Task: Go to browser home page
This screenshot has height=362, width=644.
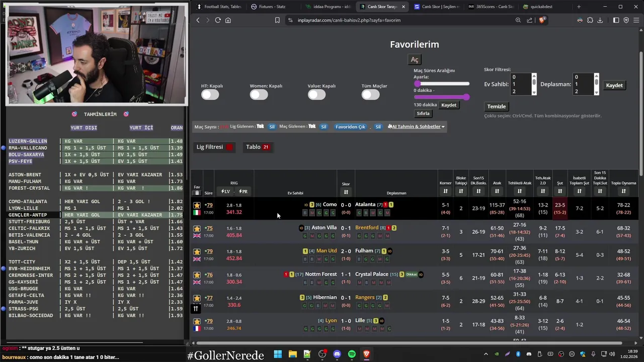Action: tap(228, 20)
